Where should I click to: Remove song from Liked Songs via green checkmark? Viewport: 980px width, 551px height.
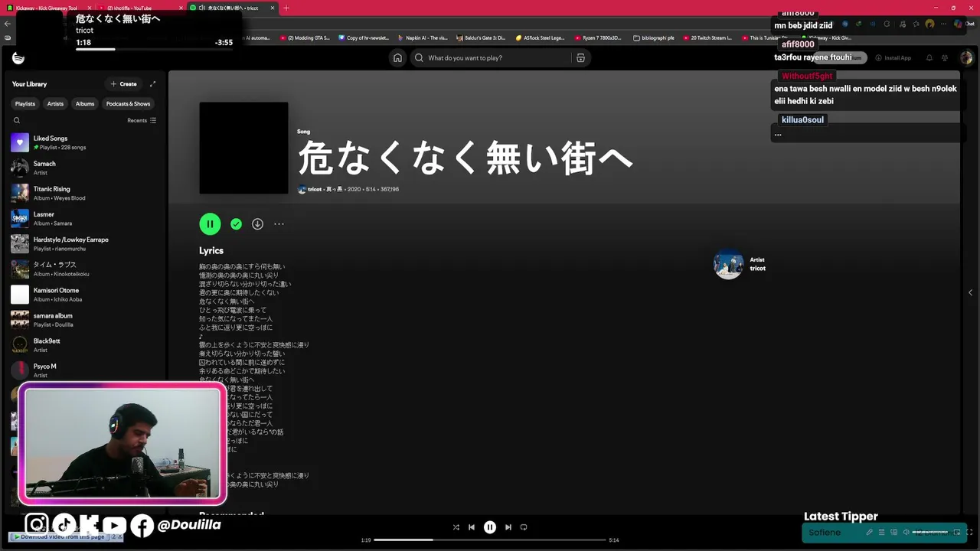tap(236, 224)
